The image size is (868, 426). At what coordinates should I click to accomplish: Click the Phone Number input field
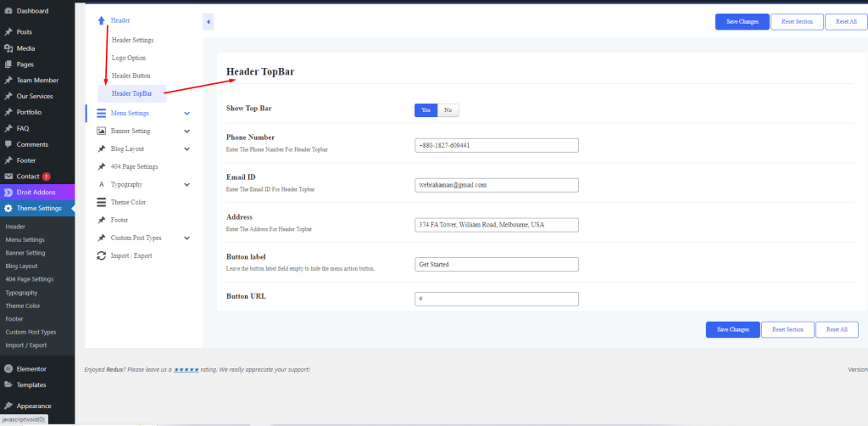[496, 145]
